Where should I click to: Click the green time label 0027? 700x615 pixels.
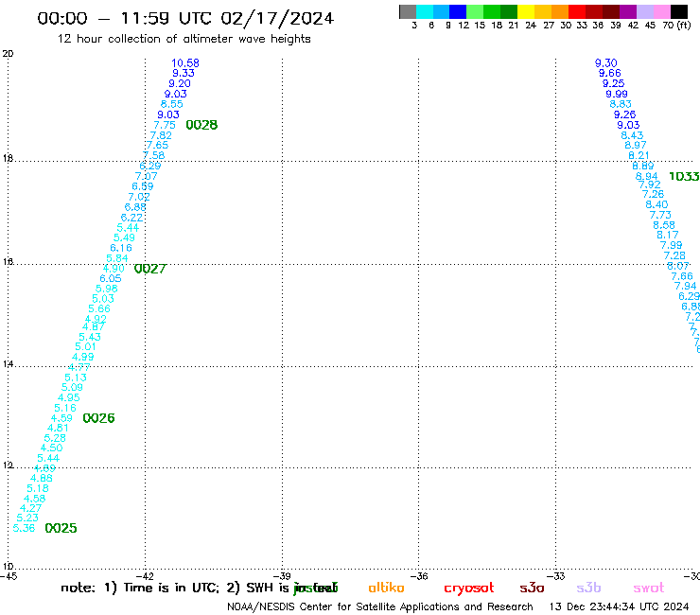[x=150, y=269]
